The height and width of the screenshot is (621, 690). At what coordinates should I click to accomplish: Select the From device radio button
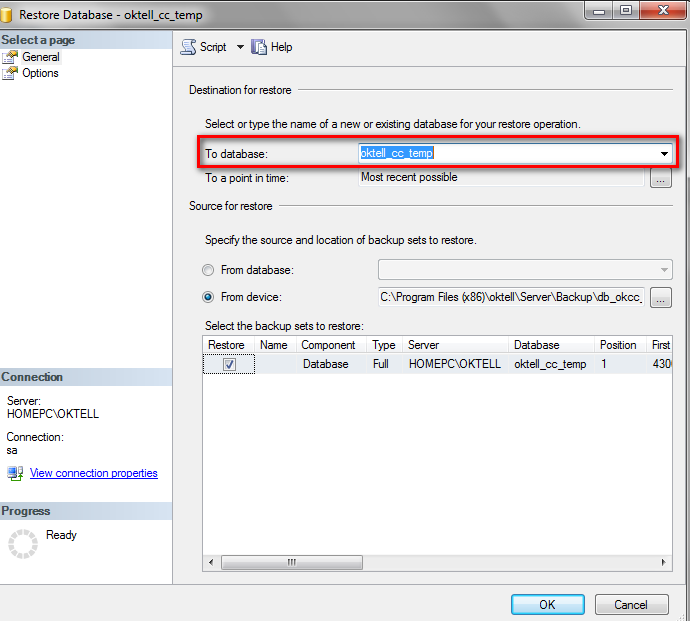coord(208,297)
